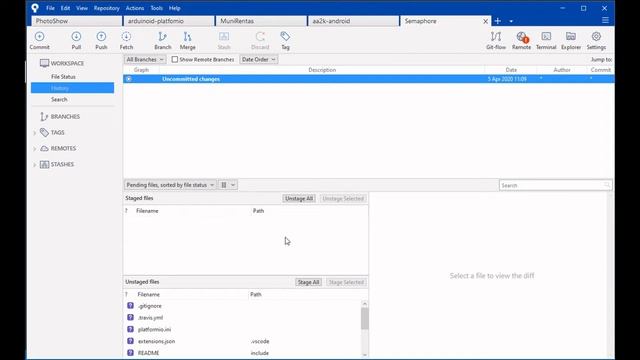The height and width of the screenshot is (360, 640).
Task: Close the Semaphore tab
Action: (x=485, y=21)
